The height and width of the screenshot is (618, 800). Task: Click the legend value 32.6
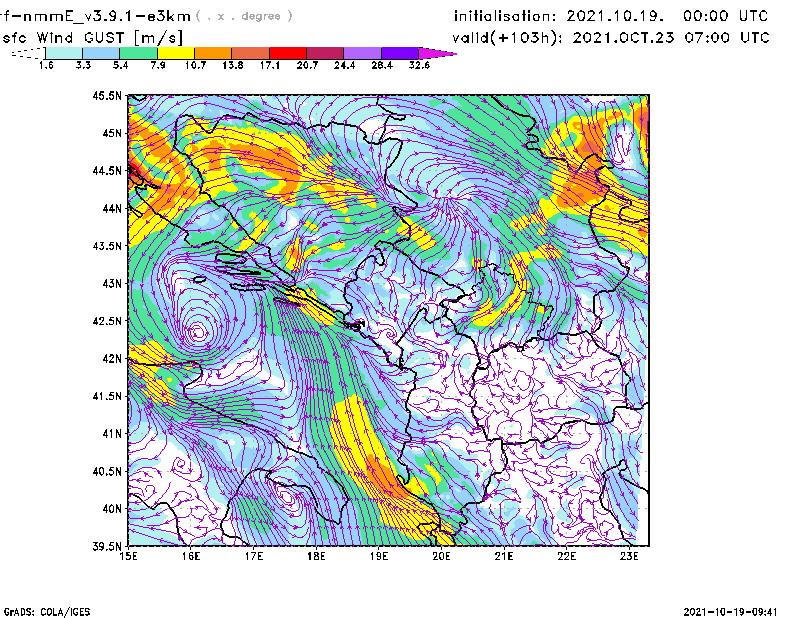click(x=419, y=65)
